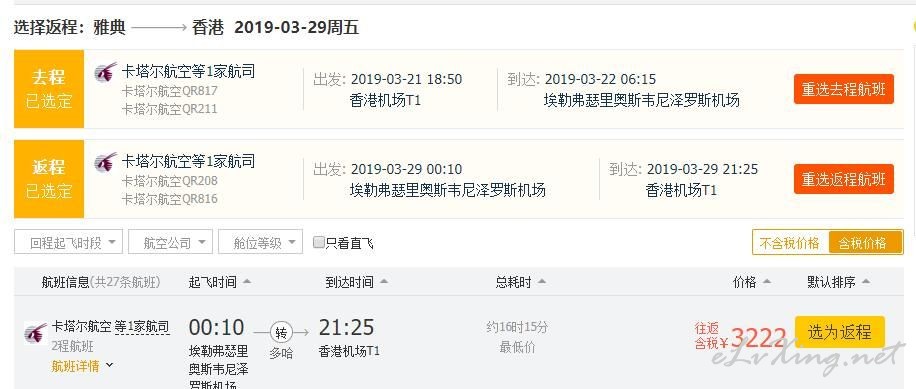Click Qatar Airways logo in flight listing
Viewport: 916px width, 389px height.
pyautogui.click(x=36, y=334)
